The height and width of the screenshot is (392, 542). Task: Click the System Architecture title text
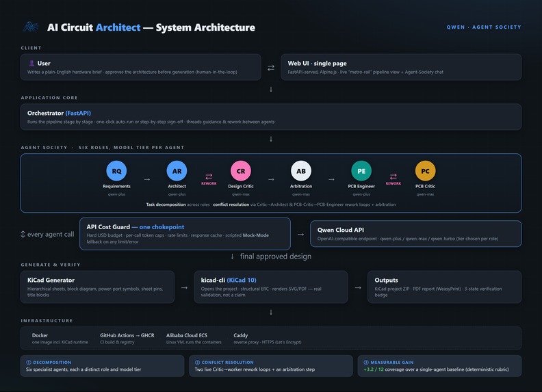coord(205,27)
